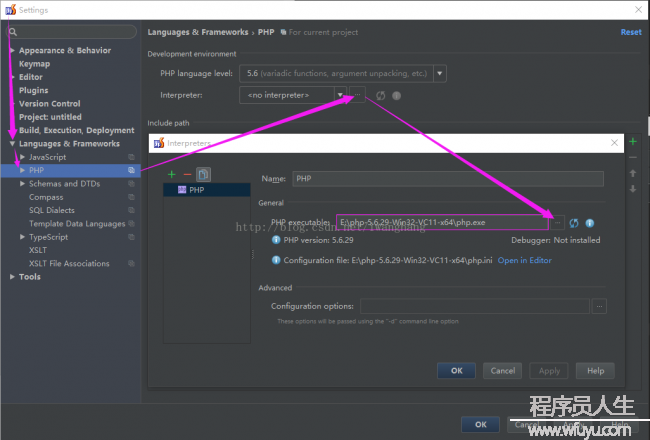Click 'PHP version: 5.6.29' text

[x=318, y=240]
